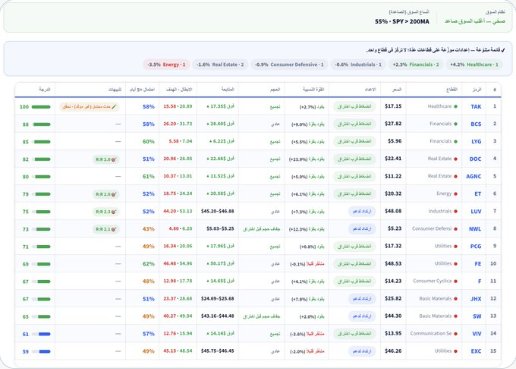The height and width of the screenshot is (369, 516).
Task: Click the 57% probability in VIV row
Action: (x=148, y=334)
